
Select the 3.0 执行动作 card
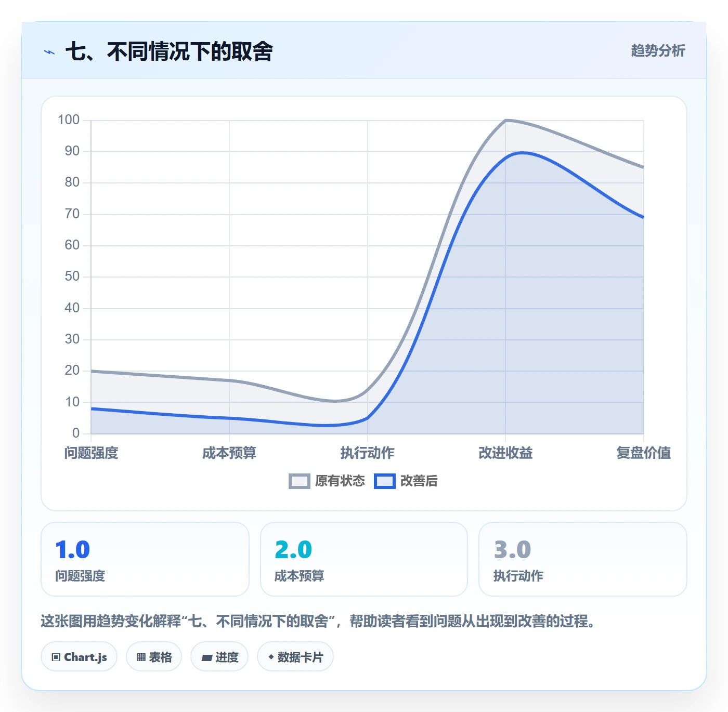click(x=583, y=559)
